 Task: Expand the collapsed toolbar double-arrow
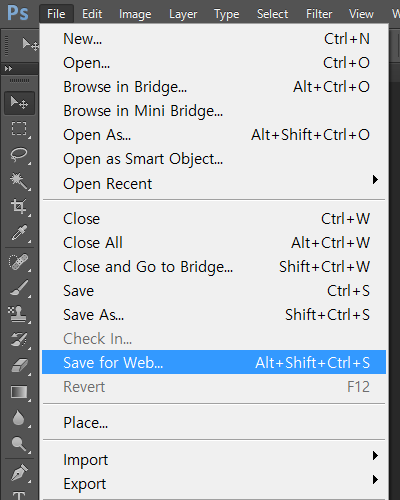tap(9, 69)
